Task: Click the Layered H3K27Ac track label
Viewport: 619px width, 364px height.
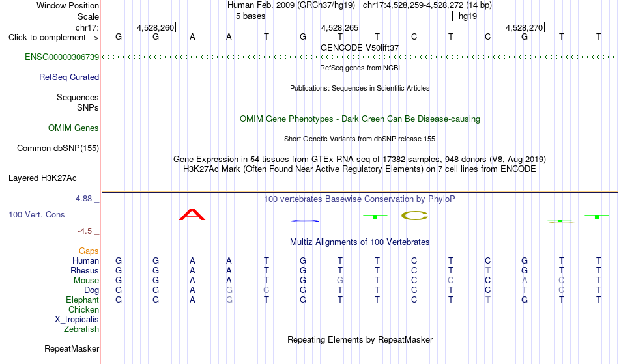Action: pos(42,178)
